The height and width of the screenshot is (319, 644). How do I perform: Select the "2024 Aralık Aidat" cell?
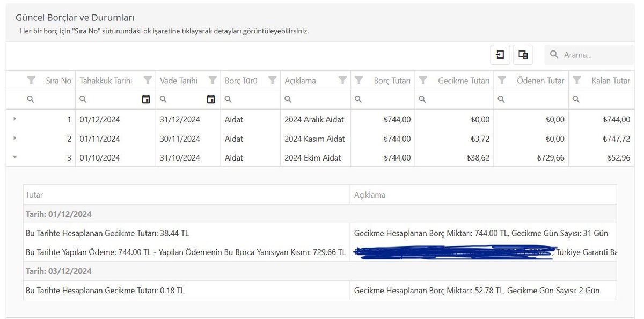314,119
